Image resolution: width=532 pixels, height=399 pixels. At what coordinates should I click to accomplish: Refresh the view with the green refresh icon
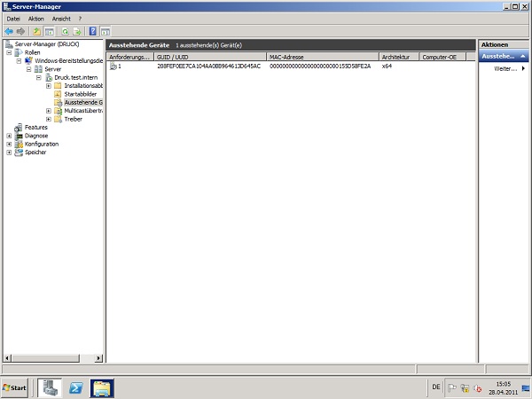65,32
